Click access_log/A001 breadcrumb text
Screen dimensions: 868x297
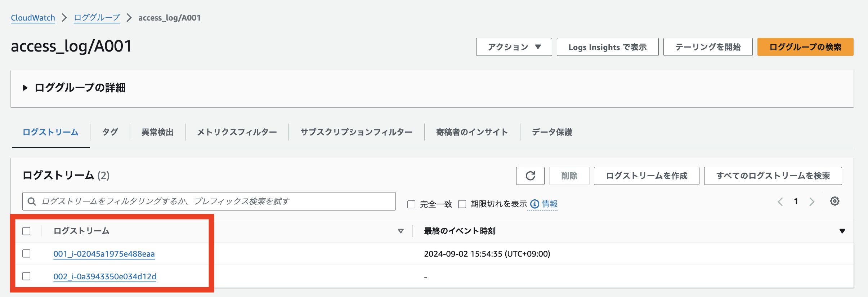tap(169, 18)
